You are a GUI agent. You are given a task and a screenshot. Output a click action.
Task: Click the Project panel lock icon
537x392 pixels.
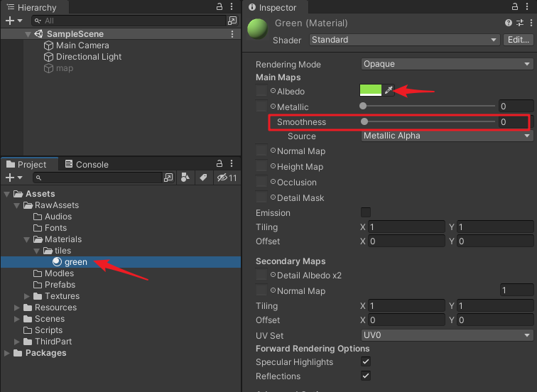coord(219,163)
